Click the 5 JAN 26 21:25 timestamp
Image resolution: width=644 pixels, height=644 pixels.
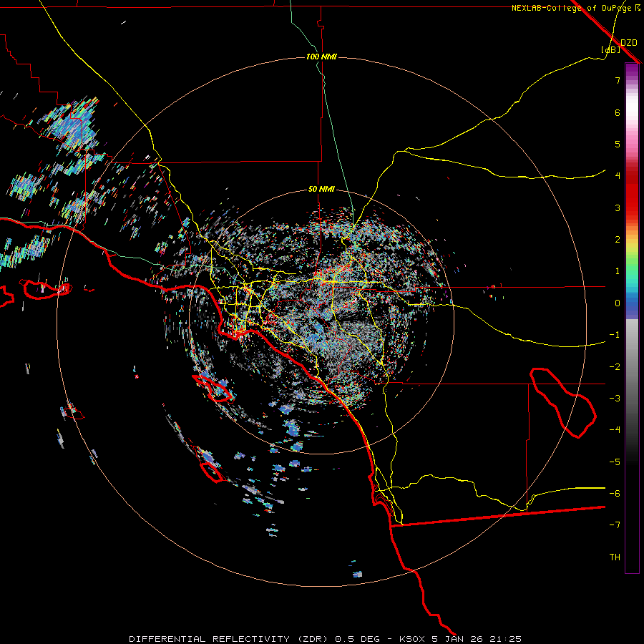click(x=477, y=639)
